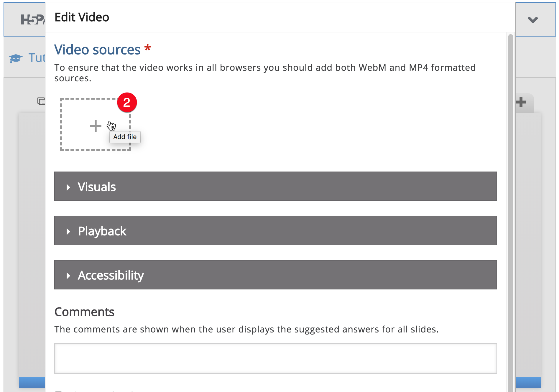Expand the Playback settings section
The width and height of the screenshot is (559, 392).
coord(275,230)
